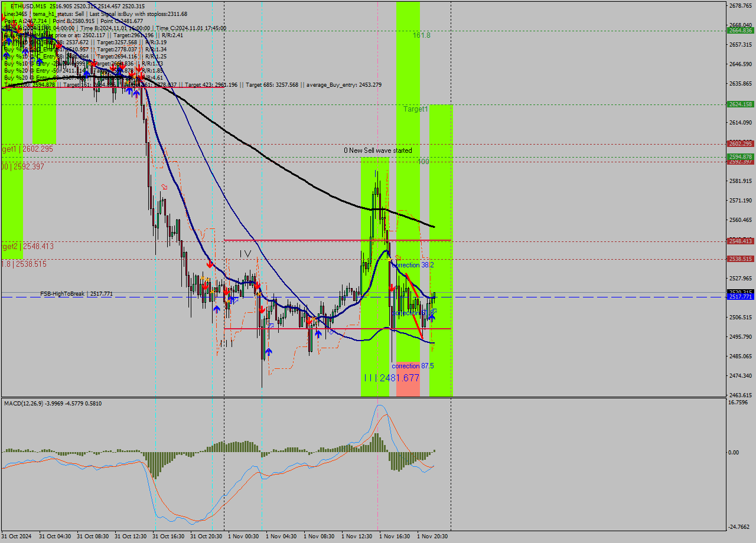
Task: Select the 'FSB-HighToBreak | 2517.771' line label
Action: click(x=76, y=293)
